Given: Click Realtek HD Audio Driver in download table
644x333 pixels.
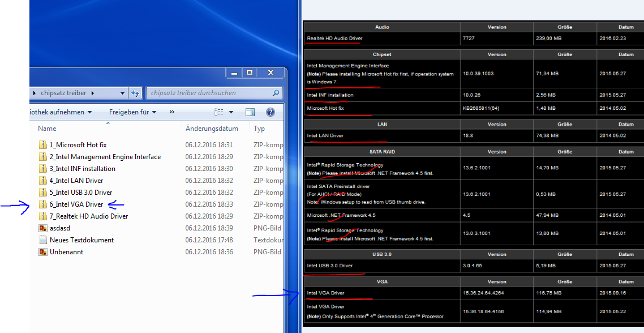Looking at the screenshot, I should pyautogui.click(x=334, y=39).
